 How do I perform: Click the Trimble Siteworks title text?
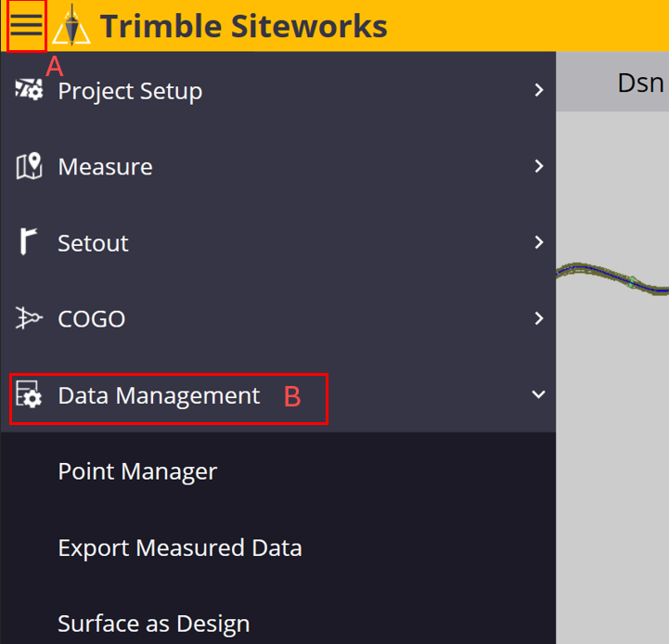click(x=244, y=26)
